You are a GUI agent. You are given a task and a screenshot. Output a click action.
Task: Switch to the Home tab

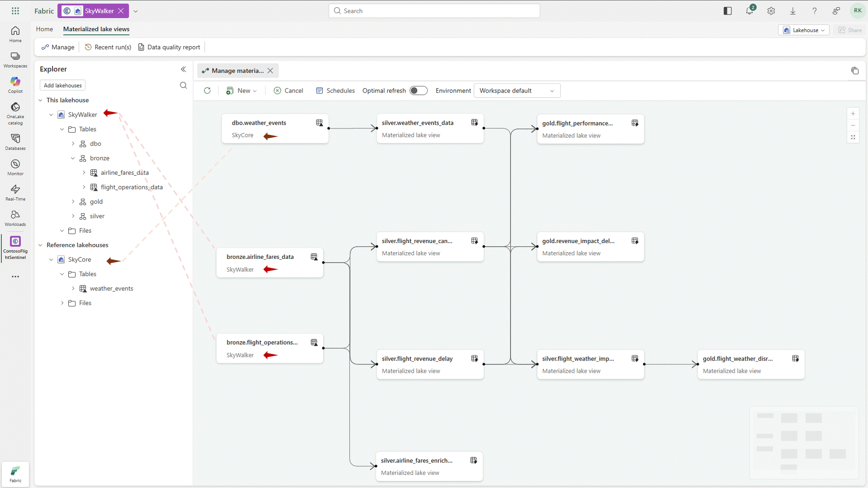[44, 29]
